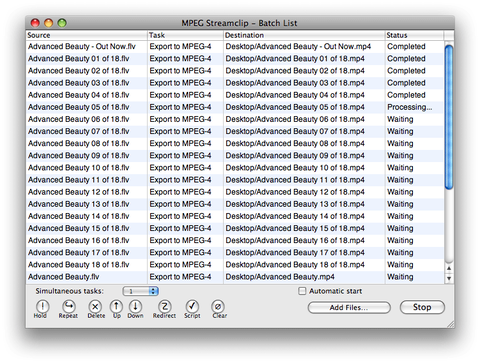480x363 pixels.
Task: Click the Destination column header
Action: (x=304, y=35)
